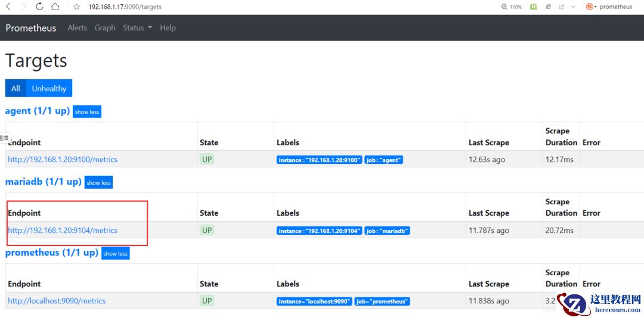Expand the Status dropdown menu
644x317 pixels.
tap(137, 28)
